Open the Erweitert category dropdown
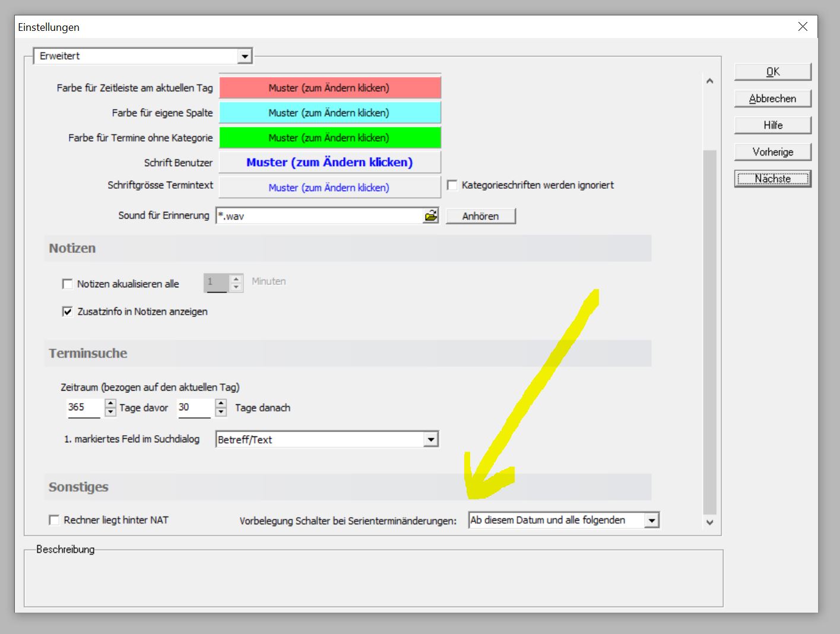The image size is (840, 634). tap(244, 56)
